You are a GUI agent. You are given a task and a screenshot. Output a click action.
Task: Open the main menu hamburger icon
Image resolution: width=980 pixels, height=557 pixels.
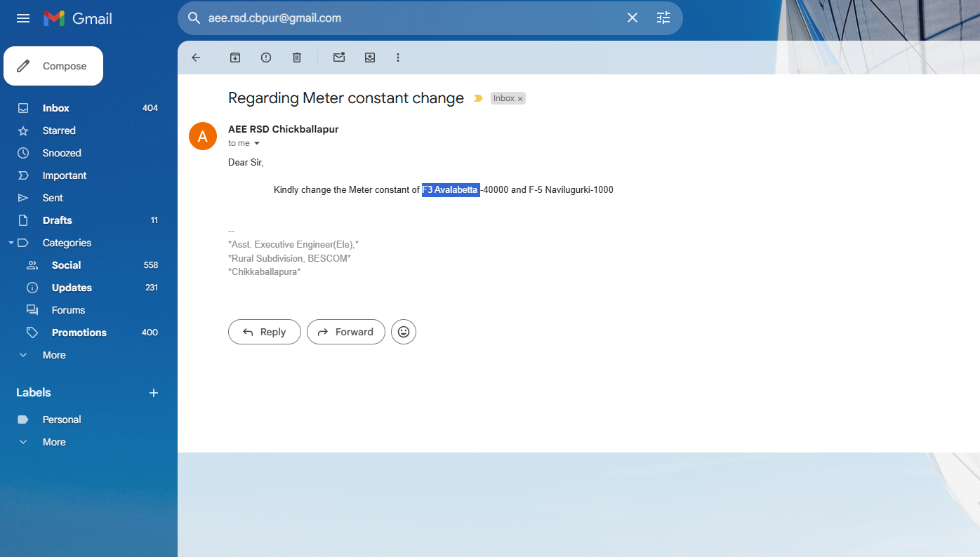(x=23, y=18)
